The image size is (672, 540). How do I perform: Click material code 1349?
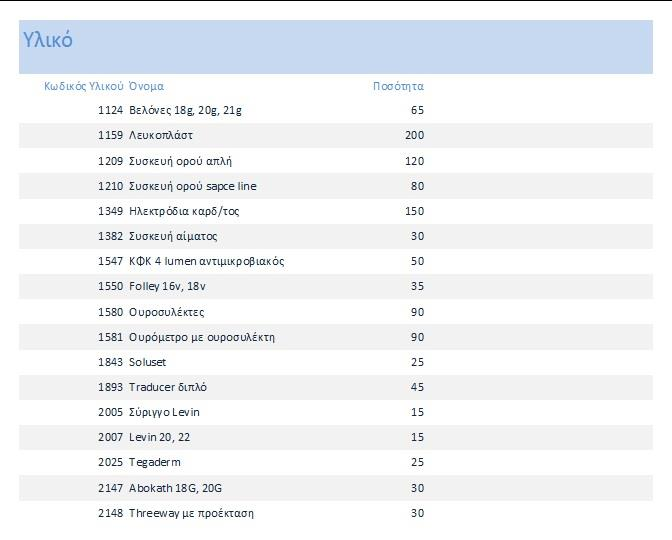[110, 211]
